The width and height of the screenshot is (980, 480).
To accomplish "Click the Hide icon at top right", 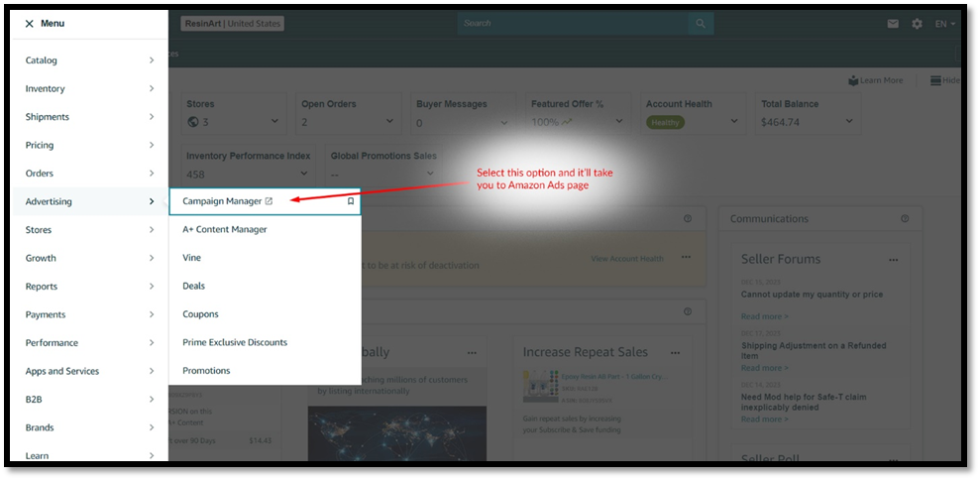I will click(x=935, y=80).
